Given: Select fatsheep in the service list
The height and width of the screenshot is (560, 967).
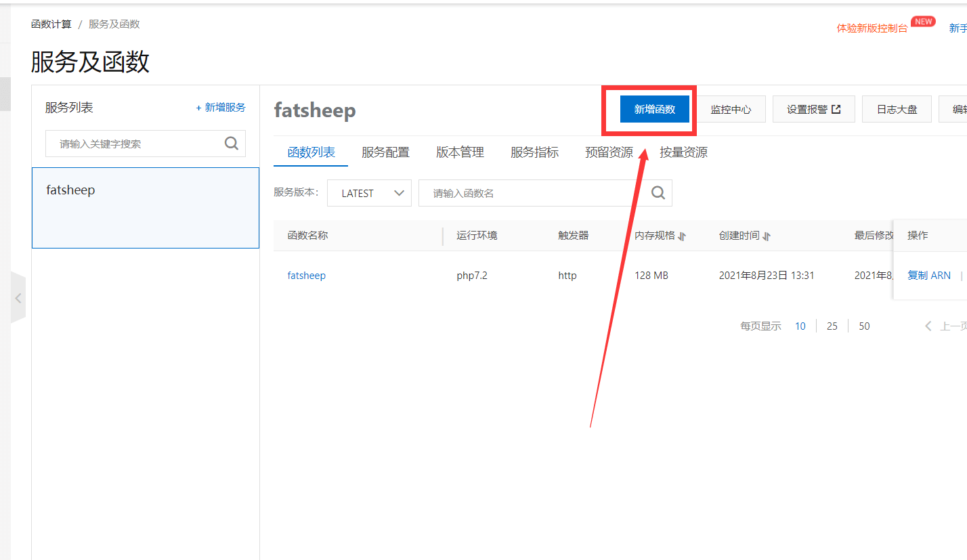Looking at the screenshot, I should pos(146,208).
